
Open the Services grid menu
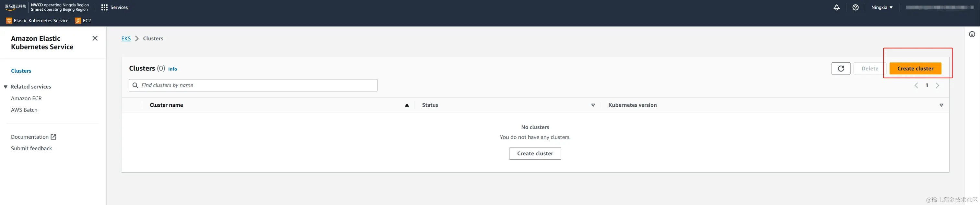click(x=114, y=7)
